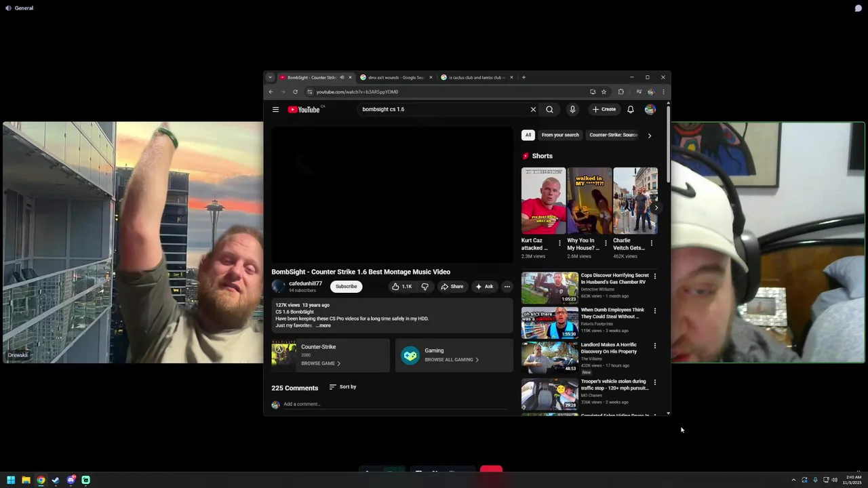Run search with the magnifier button
Screen dimensions: 868x488
549,109
